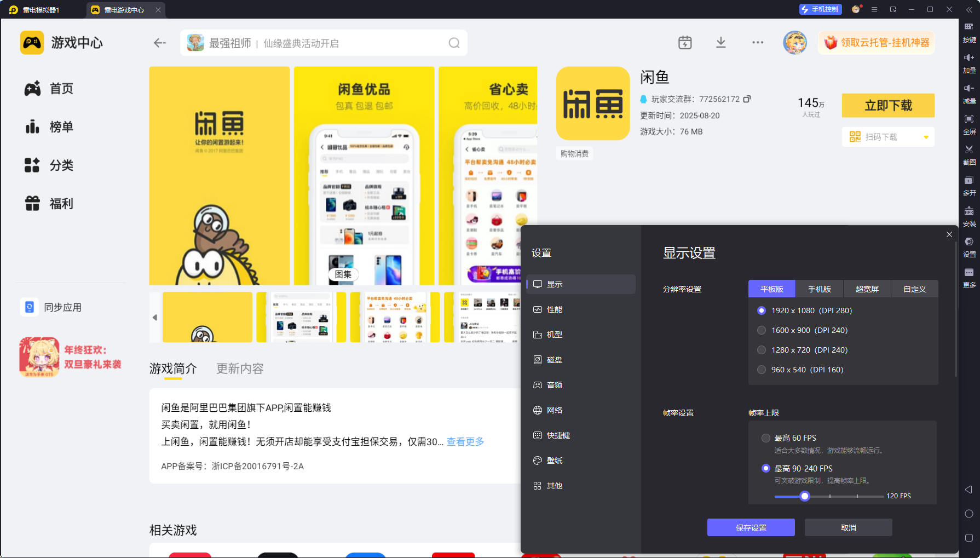Close the 雷电游戏中心 tab
980x558 pixels.
[x=158, y=10]
